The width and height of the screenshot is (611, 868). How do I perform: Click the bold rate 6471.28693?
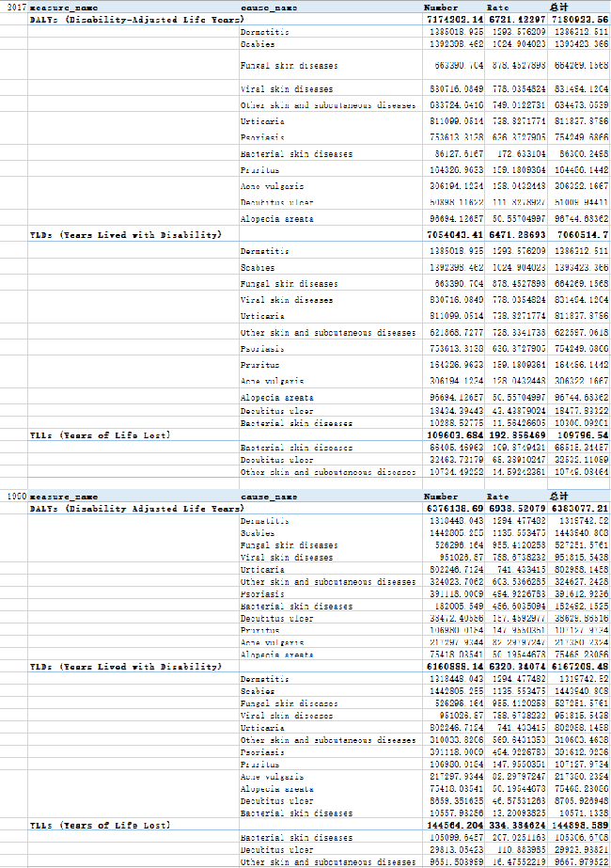[x=517, y=235]
